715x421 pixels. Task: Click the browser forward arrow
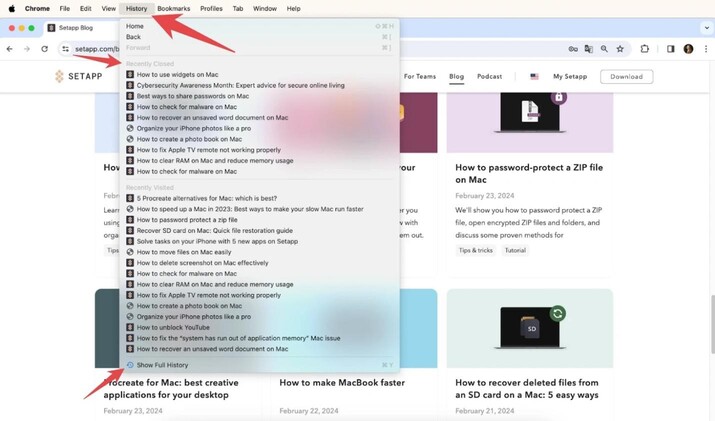tap(27, 49)
